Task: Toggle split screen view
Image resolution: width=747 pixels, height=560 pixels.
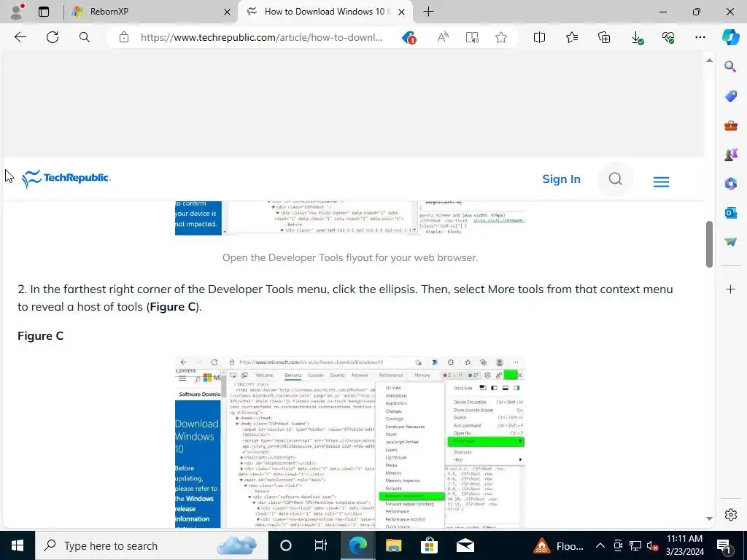Action: pyautogui.click(x=539, y=37)
